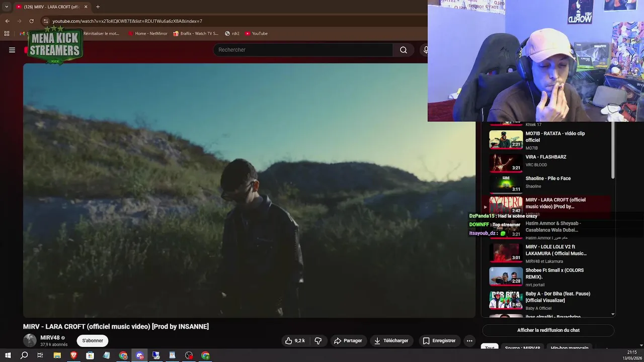Open the MIRV48 channel name link

point(50,338)
